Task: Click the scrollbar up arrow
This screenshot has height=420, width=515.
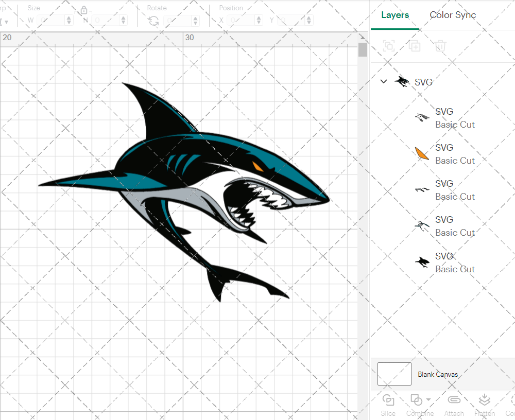Action: [363, 37]
